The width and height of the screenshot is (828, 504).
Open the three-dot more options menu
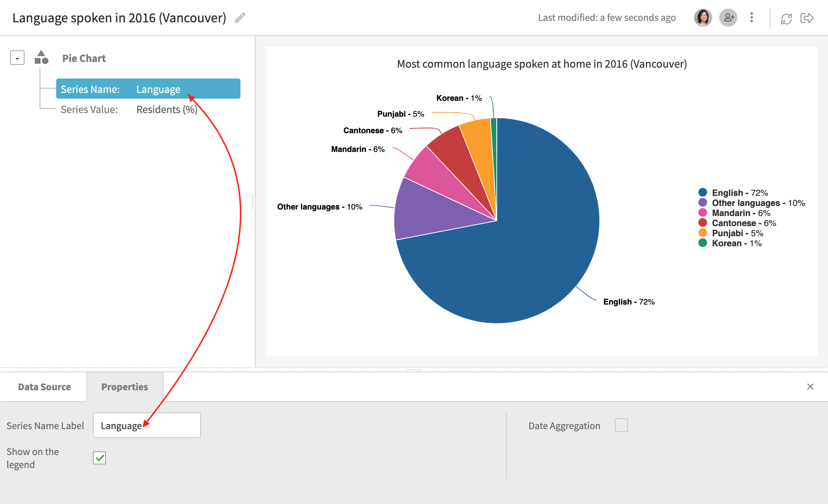coord(752,17)
